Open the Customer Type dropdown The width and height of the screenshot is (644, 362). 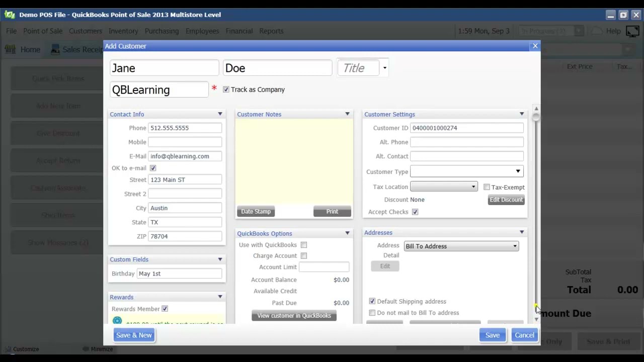(467, 171)
